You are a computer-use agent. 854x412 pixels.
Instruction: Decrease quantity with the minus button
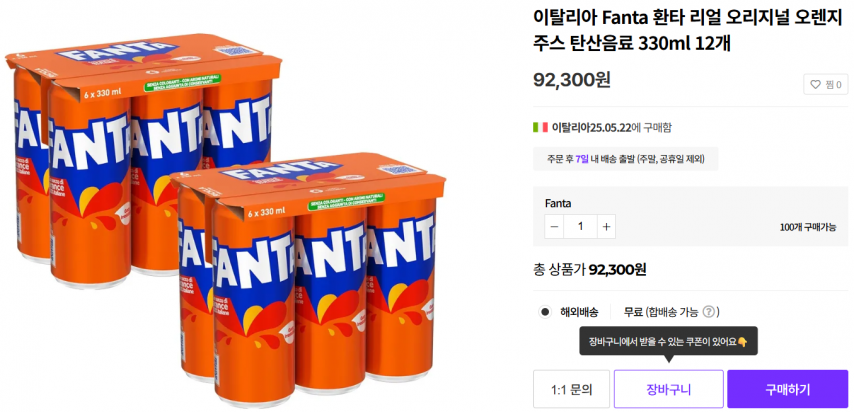click(x=555, y=226)
